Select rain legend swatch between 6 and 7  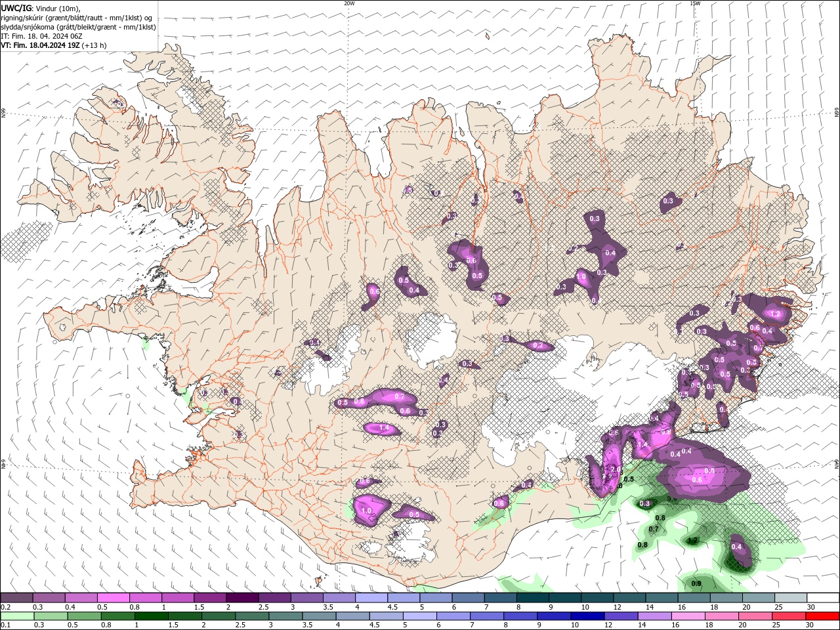[453, 616]
